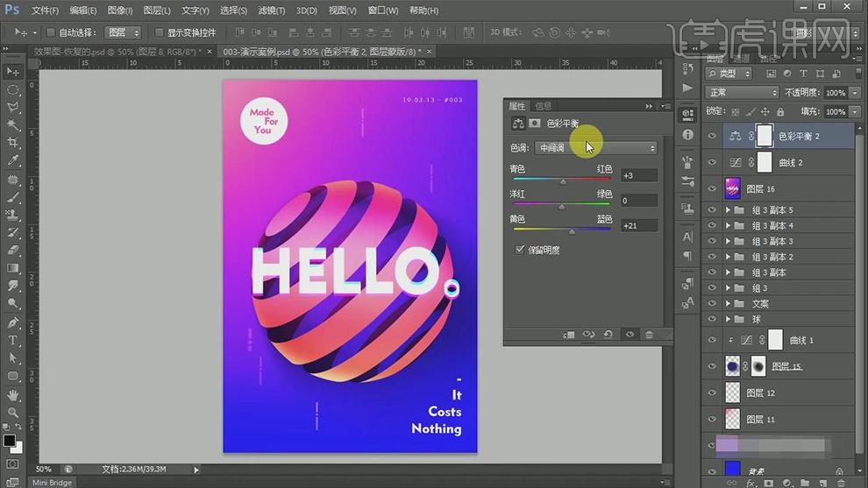The height and width of the screenshot is (488, 868).
Task: Click the 图层 16 layer thumbnail
Action: click(x=732, y=188)
